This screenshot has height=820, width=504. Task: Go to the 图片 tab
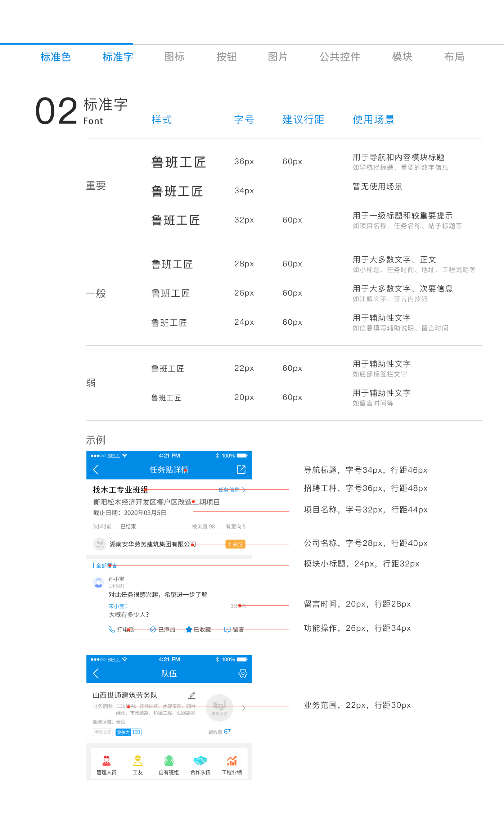tap(278, 57)
